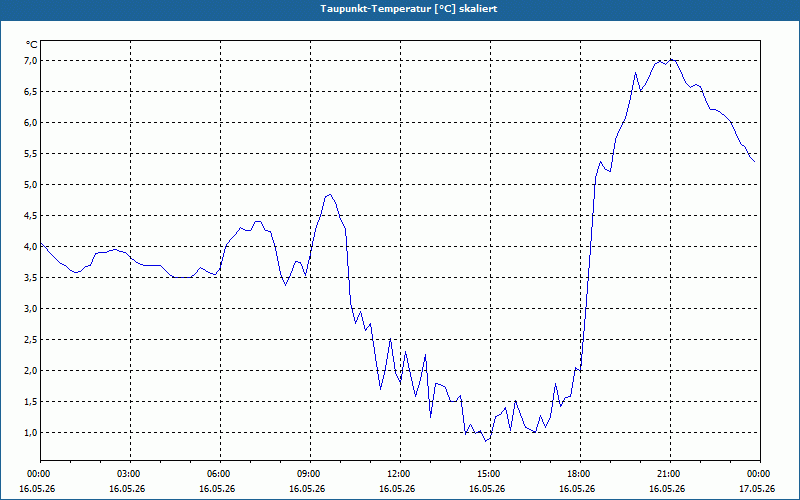Click the 4,0 y-axis label
The width and height of the screenshot is (800, 500).
coord(31,246)
